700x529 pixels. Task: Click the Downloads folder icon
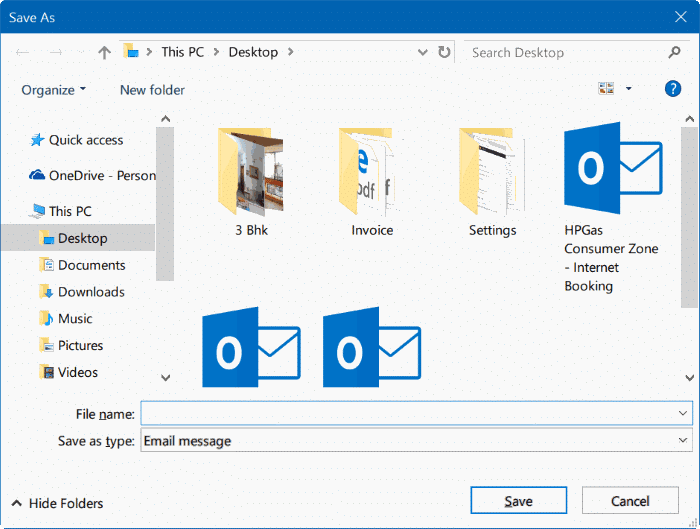[46, 292]
